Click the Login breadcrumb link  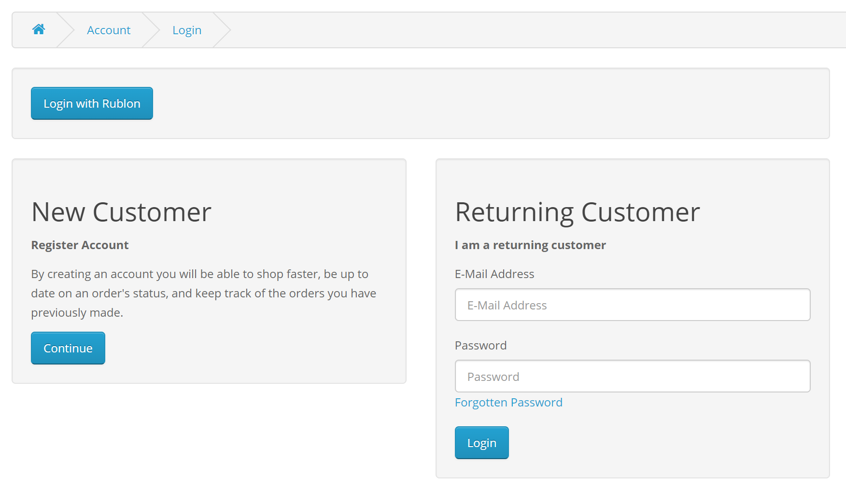187,30
